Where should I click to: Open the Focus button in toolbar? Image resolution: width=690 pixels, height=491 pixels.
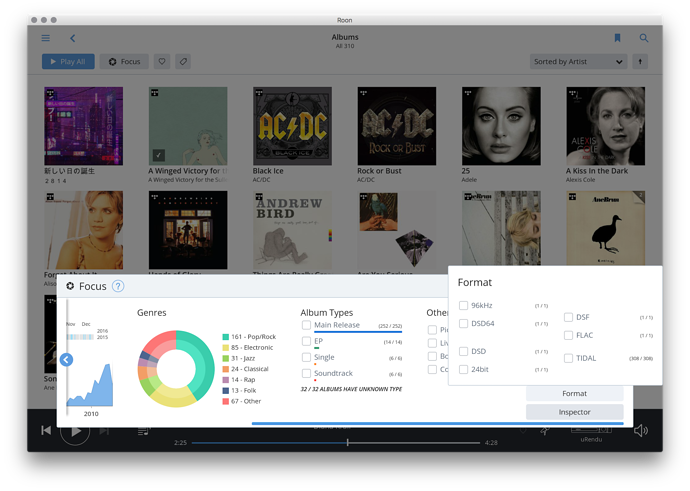pos(124,62)
